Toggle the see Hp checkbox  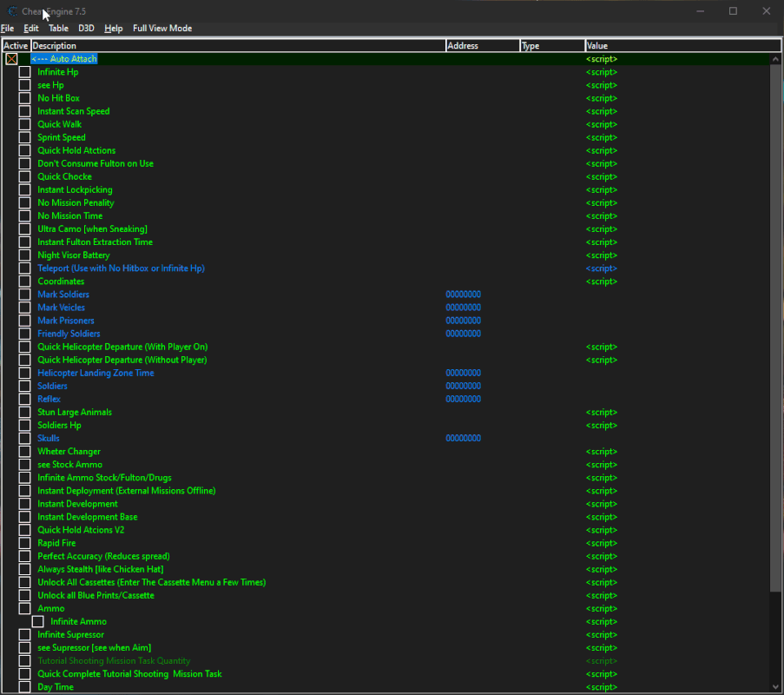24,85
